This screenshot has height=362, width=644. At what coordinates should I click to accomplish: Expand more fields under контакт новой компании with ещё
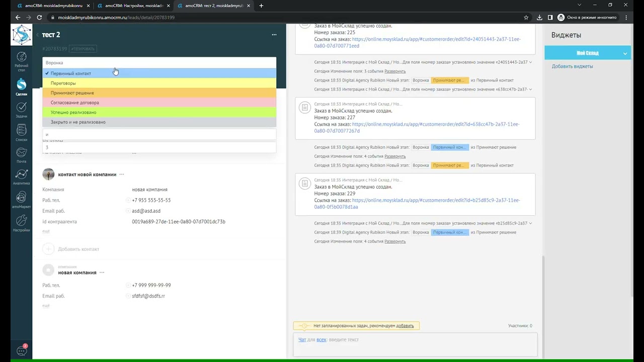46,231
